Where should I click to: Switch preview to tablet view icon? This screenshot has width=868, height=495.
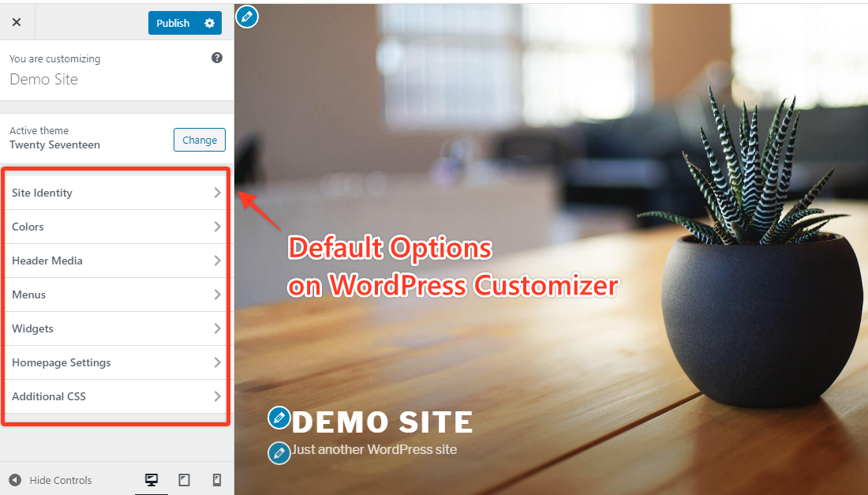184,480
